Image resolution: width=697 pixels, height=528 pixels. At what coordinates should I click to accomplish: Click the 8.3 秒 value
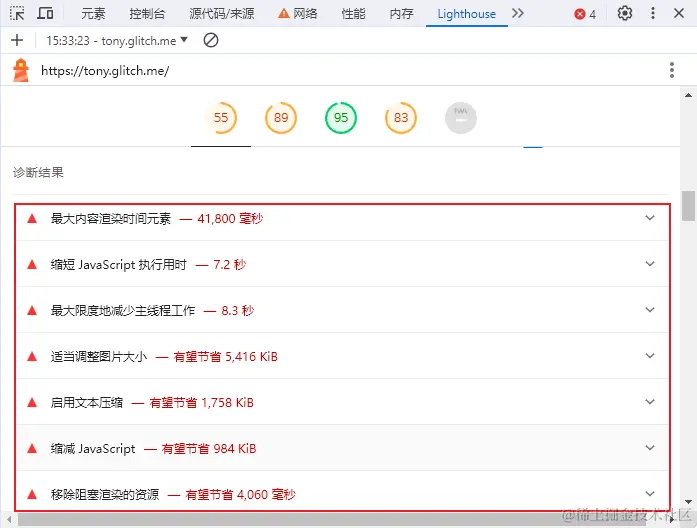(237, 311)
